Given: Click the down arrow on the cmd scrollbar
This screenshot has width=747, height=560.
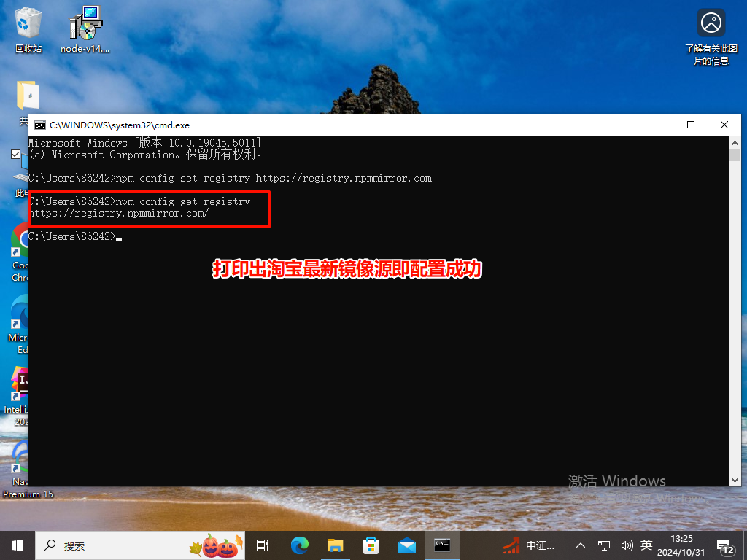Looking at the screenshot, I should pos(735,480).
